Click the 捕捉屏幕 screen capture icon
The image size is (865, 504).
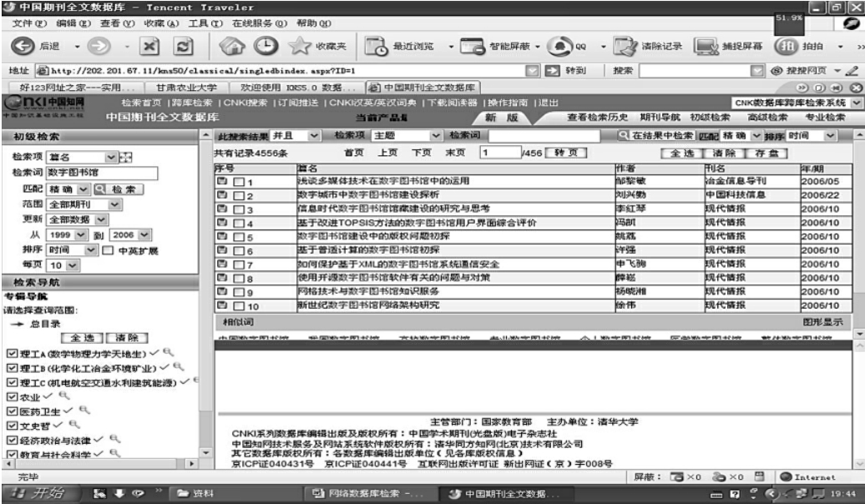click(x=706, y=47)
